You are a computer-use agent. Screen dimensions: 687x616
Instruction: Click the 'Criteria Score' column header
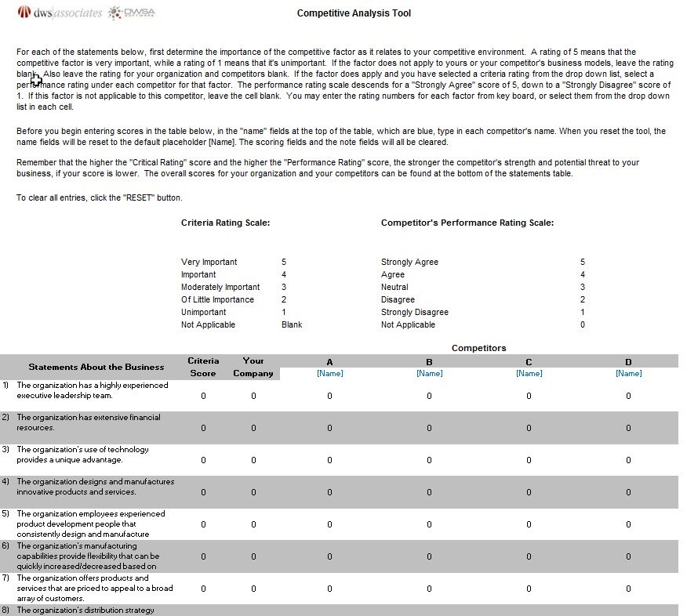203,367
